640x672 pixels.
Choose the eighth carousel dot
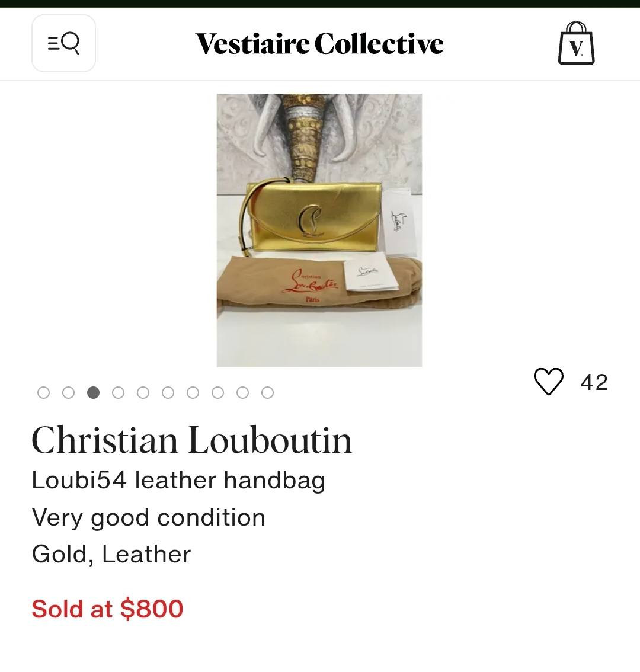point(218,392)
